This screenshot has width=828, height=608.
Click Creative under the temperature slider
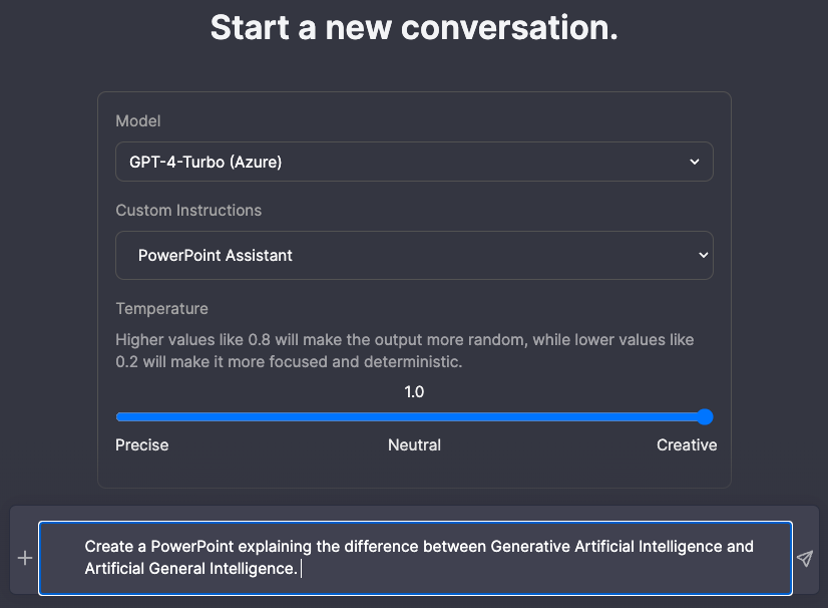pos(686,445)
